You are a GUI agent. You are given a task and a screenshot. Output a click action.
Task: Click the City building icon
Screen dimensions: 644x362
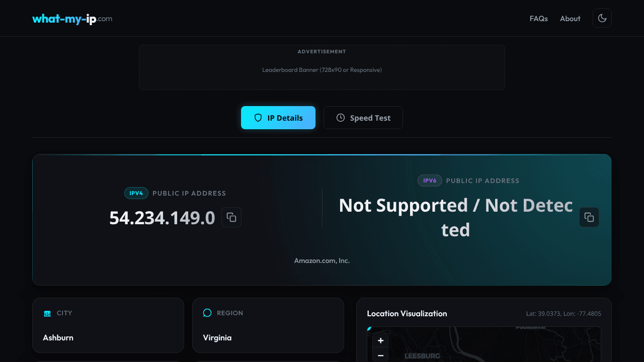[47, 313]
